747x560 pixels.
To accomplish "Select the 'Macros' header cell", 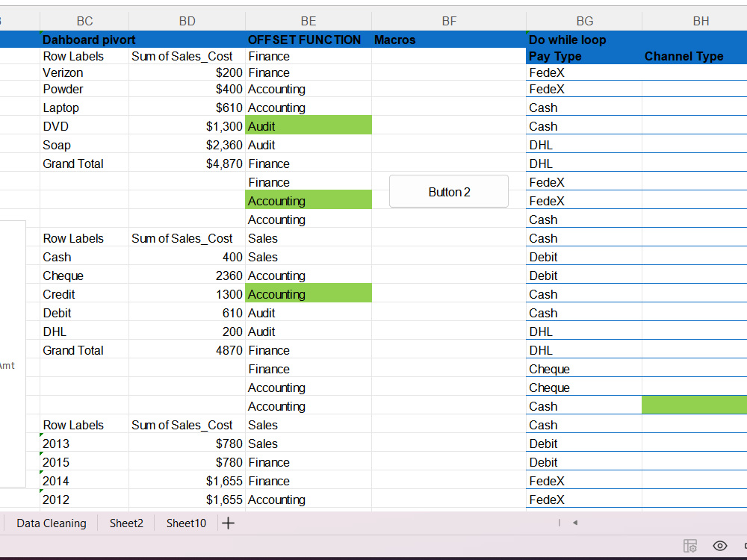I will coord(449,40).
